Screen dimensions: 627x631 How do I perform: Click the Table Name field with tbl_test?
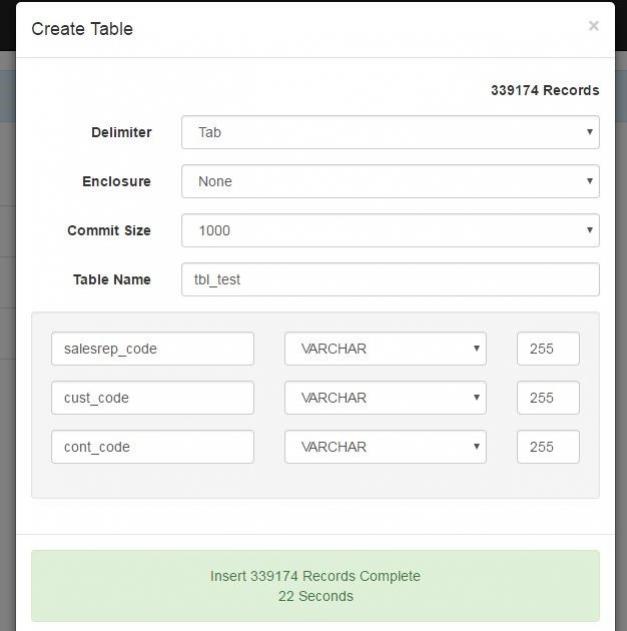click(x=390, y=279)
